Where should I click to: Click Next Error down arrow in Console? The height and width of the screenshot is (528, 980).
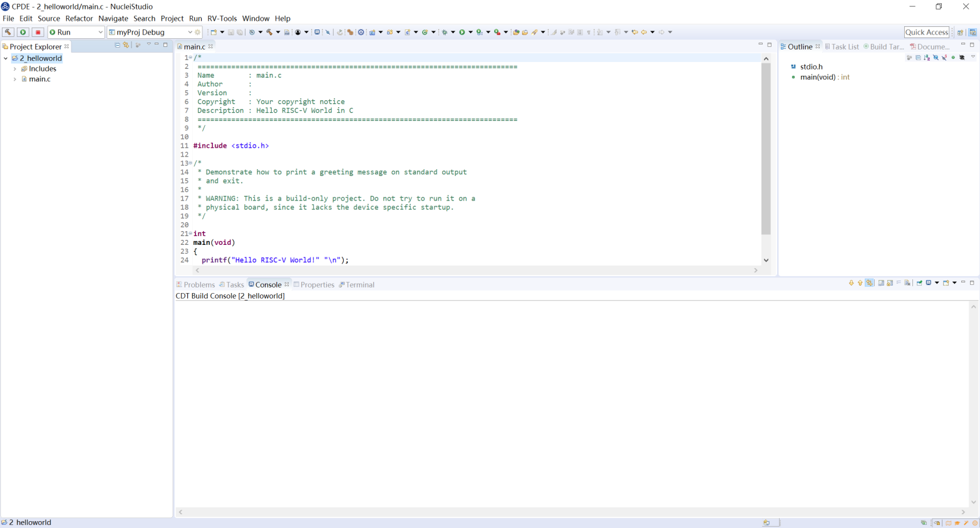tap(852, 283)
